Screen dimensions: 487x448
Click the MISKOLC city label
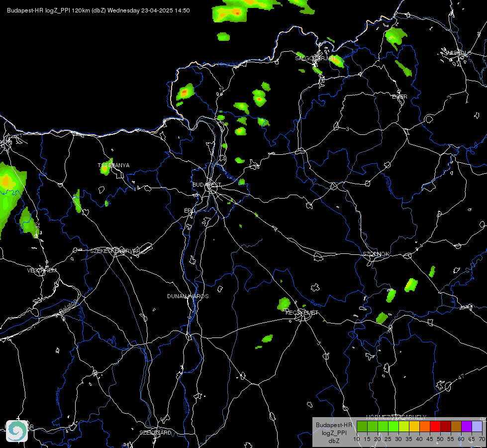pos(458,53)
